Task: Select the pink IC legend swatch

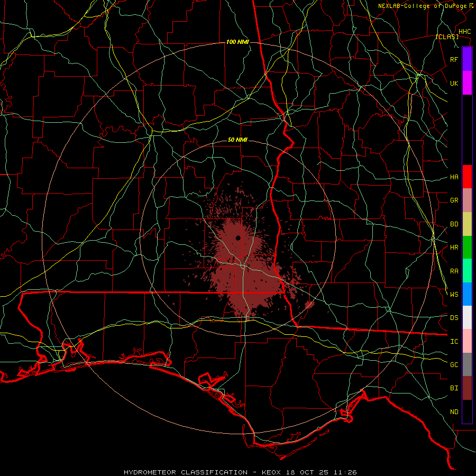Action: [x=467, y=341]
